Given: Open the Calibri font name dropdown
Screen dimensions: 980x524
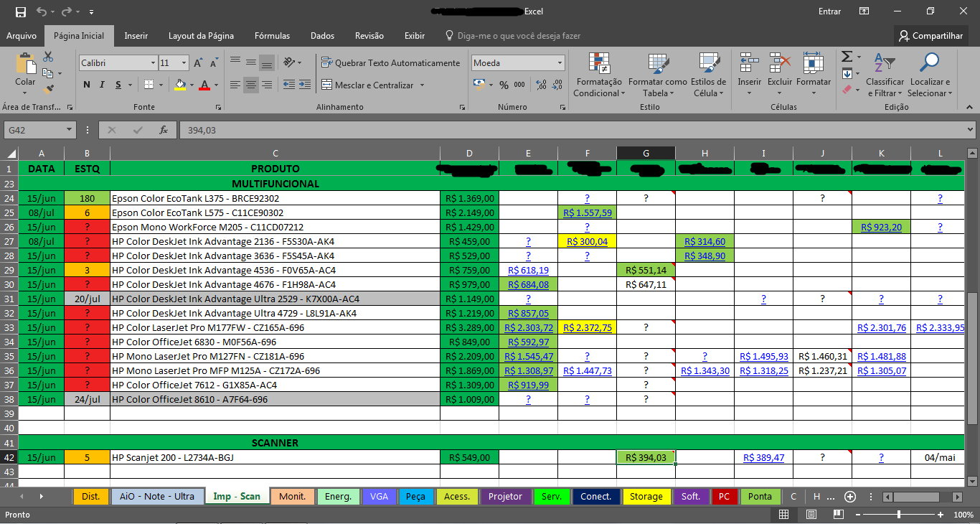Looking at the screenshot, I should (153, 63).
